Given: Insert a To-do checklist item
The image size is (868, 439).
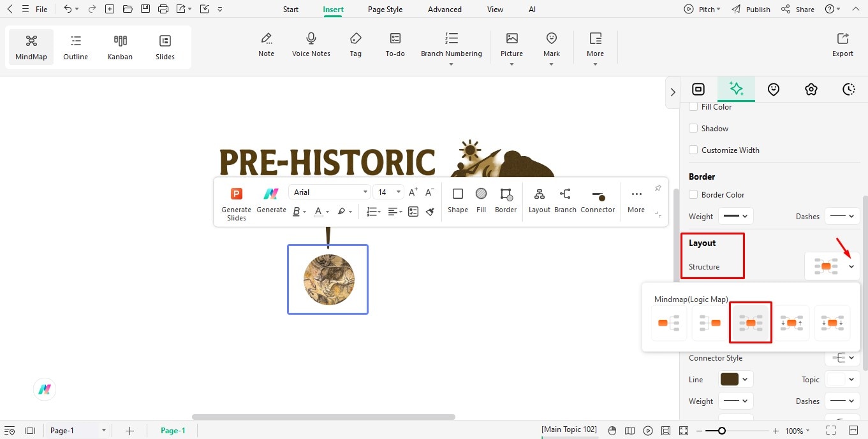Looking at the screenshot, I should [x=395, y=45].
